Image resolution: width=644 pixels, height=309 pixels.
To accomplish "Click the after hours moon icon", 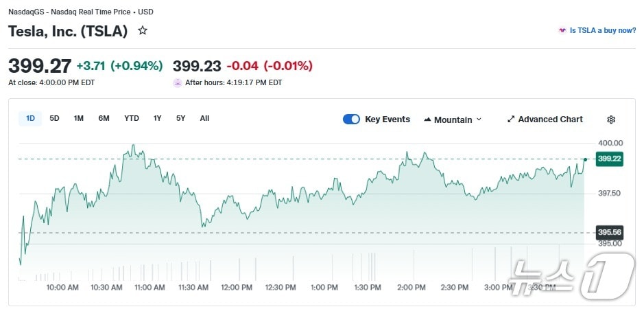I will pos(178,82).
